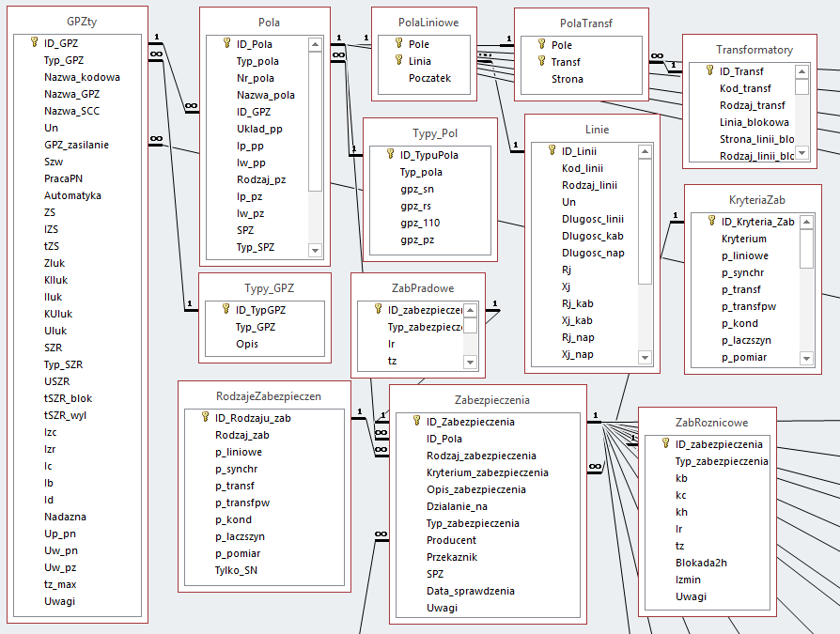The width and height of the screenshot is (840, 634).
Task: Select Nazwa_kodowa field in GPZty
Action: point(82,77)
